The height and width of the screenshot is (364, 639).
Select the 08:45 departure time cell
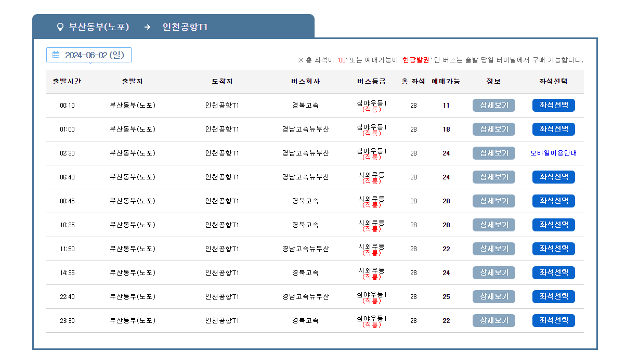tap(67, 201)
